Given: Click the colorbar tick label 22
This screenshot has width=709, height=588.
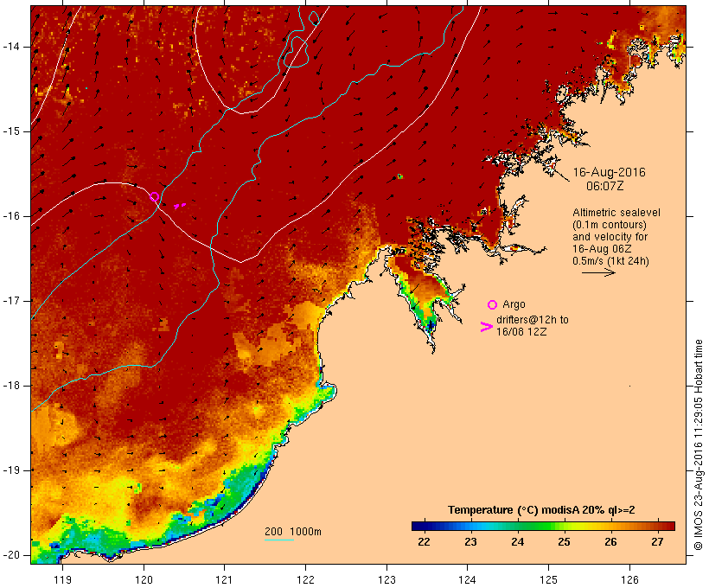Looking at the screenshot, I should click(x=424, y=542).
